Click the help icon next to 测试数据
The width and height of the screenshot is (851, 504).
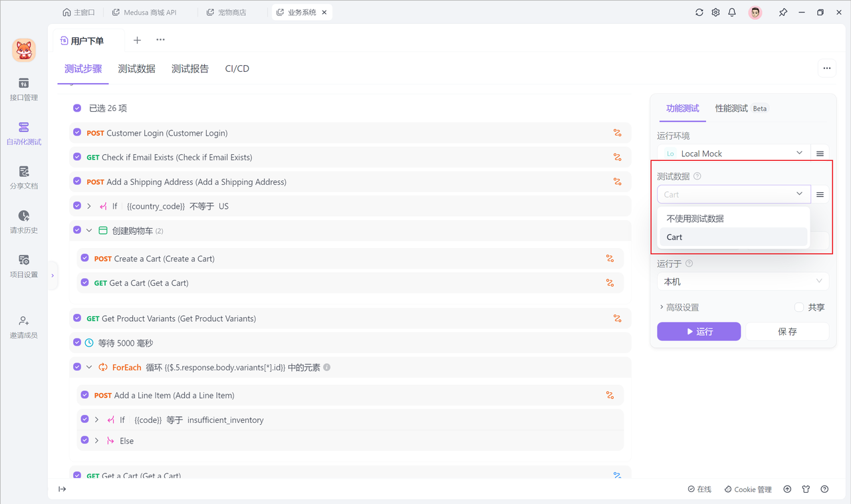(x=697, y=176)
